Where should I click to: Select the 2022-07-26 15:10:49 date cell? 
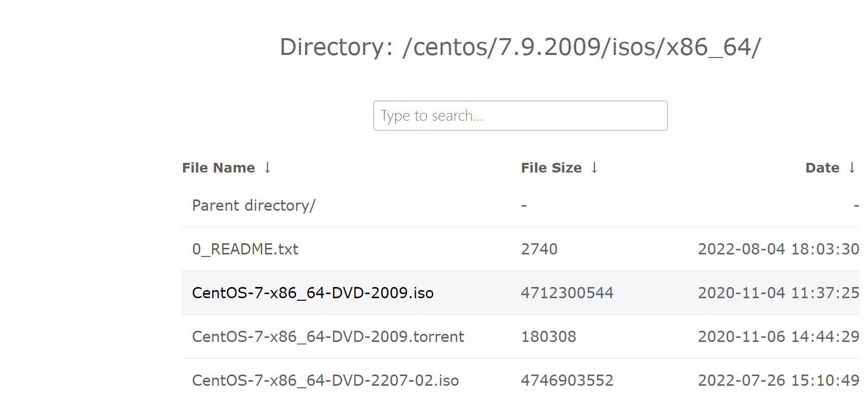coord(778,381)
